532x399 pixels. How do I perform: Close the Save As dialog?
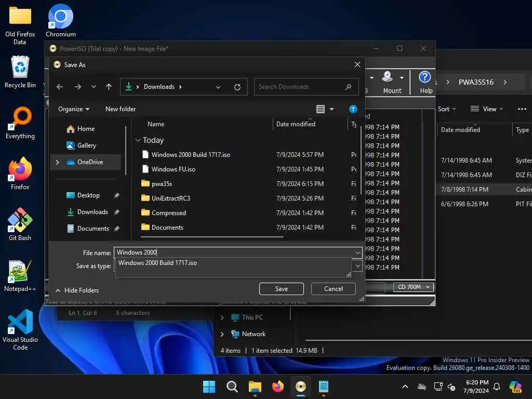[357, 64]
